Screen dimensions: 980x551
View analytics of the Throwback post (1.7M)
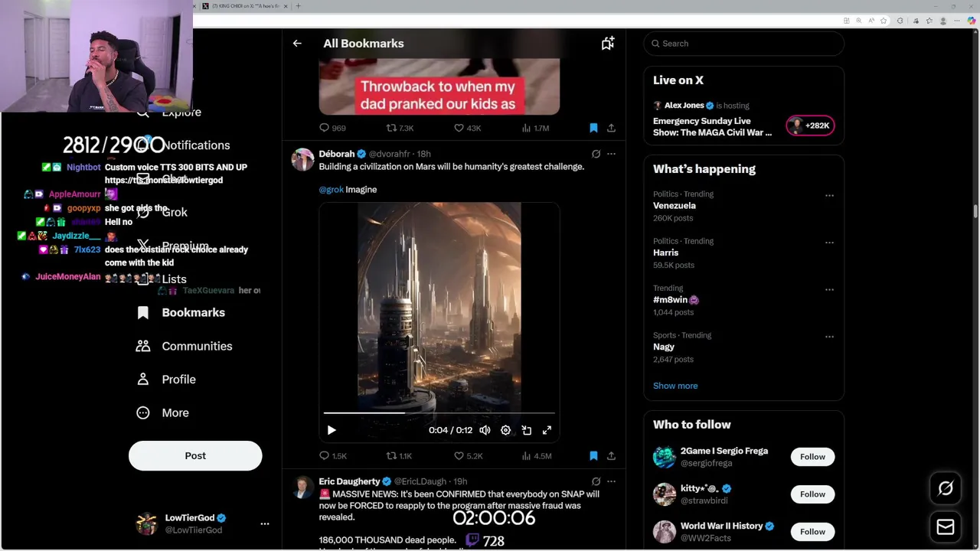pos(535,128)
